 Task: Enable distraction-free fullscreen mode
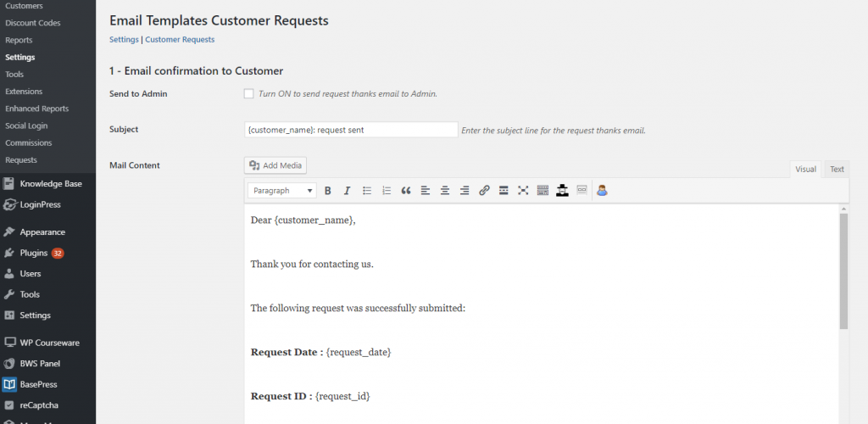(x=523, y=191)
